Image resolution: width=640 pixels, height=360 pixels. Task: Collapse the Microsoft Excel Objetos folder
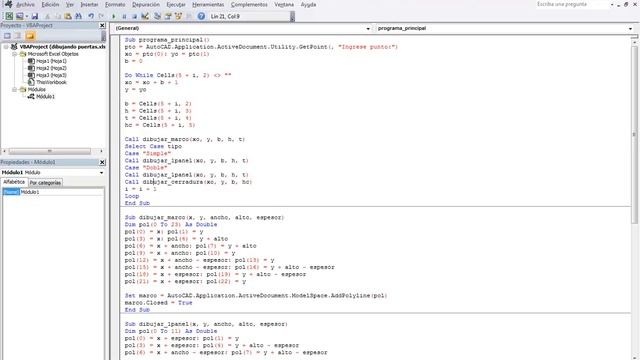tap(14, 54)
